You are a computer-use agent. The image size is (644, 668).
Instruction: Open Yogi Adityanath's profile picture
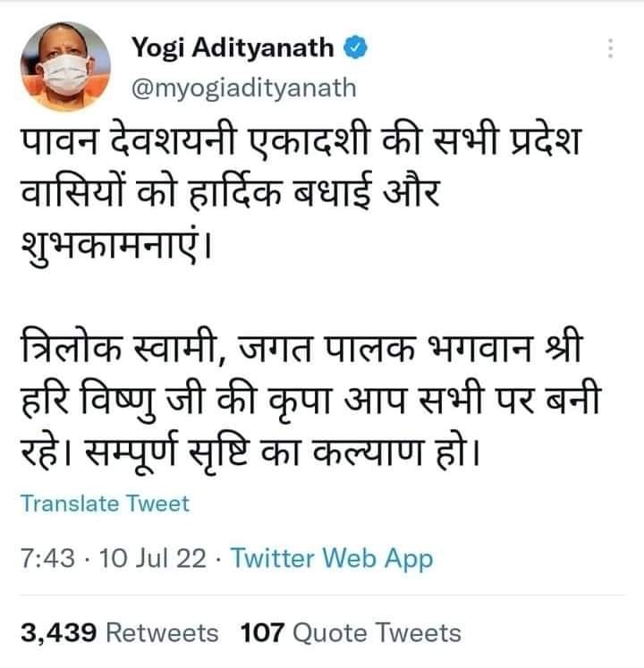point(65,66)
